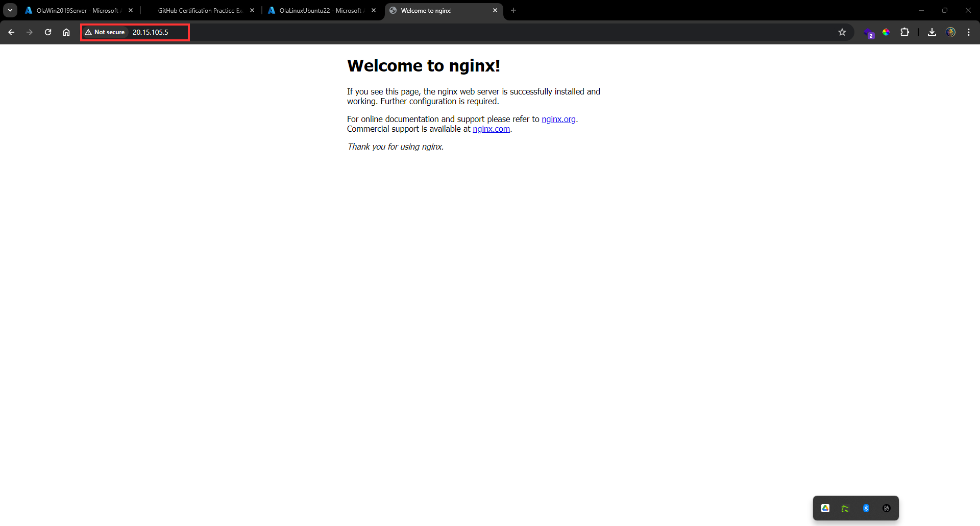Viewport: 980px width, 526px height.
Task: Click the color wheel extension icon
Action: tap(887, 32)
